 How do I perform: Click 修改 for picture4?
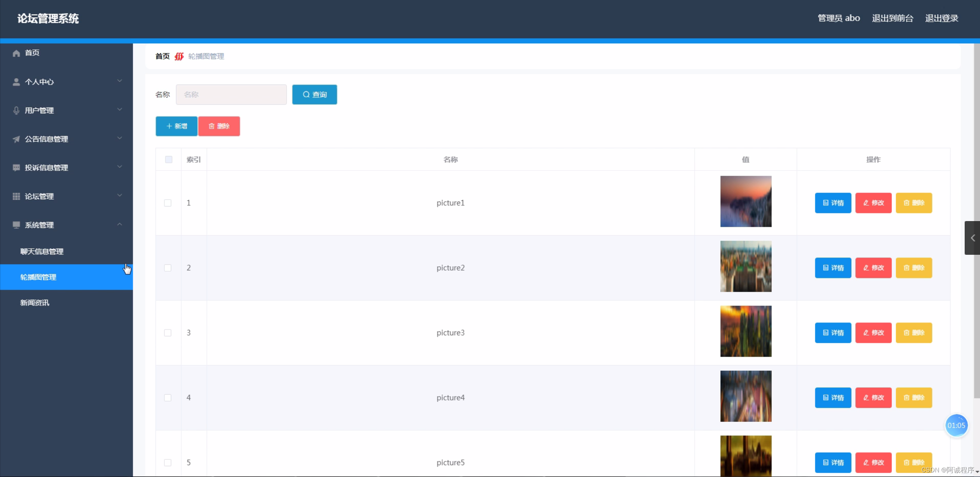pyautogui.click(x=873, y=398)
